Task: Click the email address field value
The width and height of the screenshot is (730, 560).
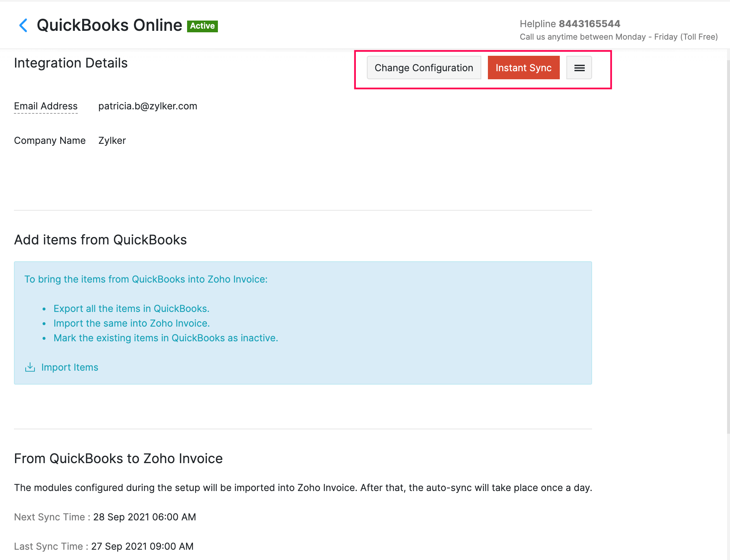Action: [147, 106]
